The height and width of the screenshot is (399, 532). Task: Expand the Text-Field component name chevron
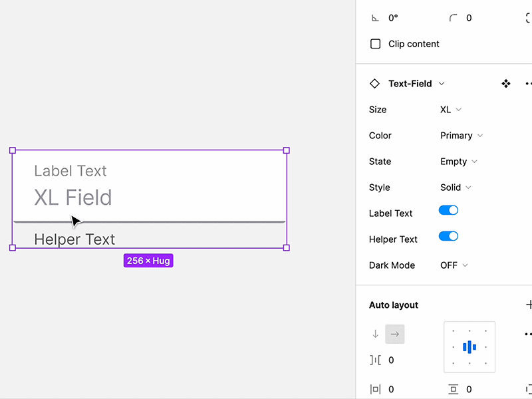(x=442, y=84)
